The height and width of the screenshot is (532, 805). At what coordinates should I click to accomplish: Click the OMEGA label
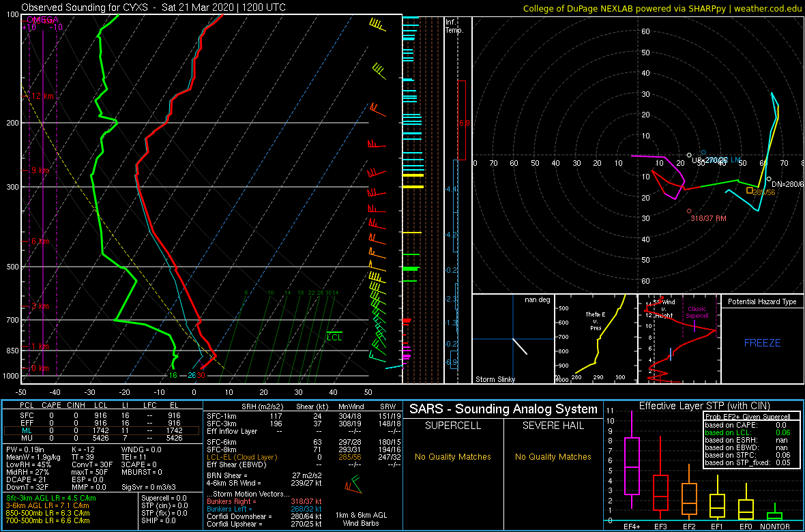42,19
